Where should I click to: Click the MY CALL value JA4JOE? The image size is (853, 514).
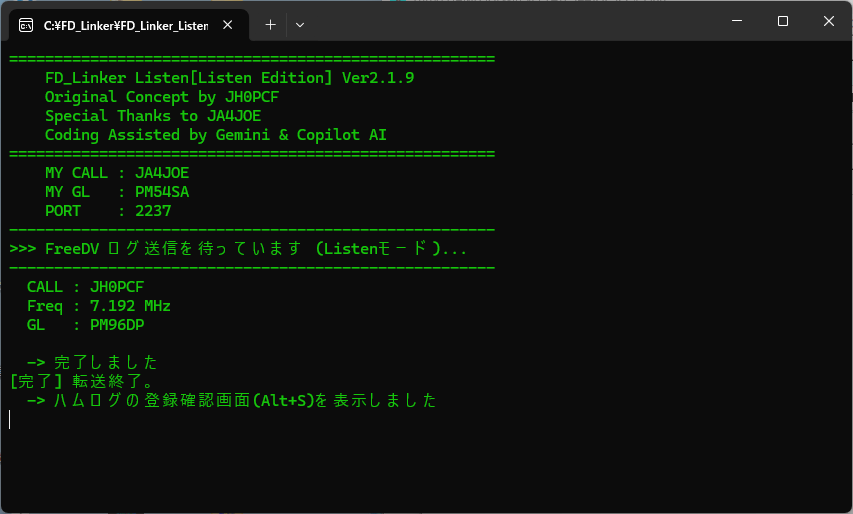[x=162, y=173]
